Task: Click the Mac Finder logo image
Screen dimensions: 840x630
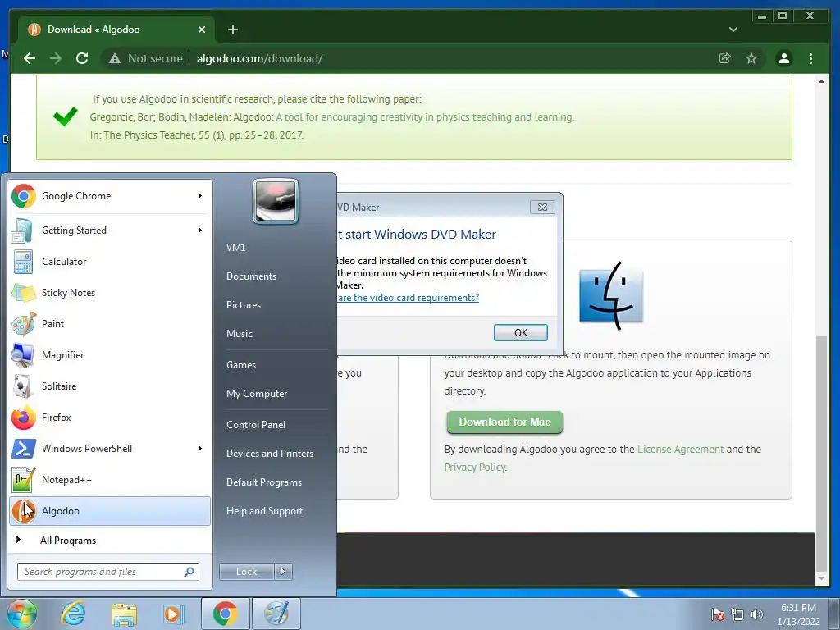Action: [611, 295]
